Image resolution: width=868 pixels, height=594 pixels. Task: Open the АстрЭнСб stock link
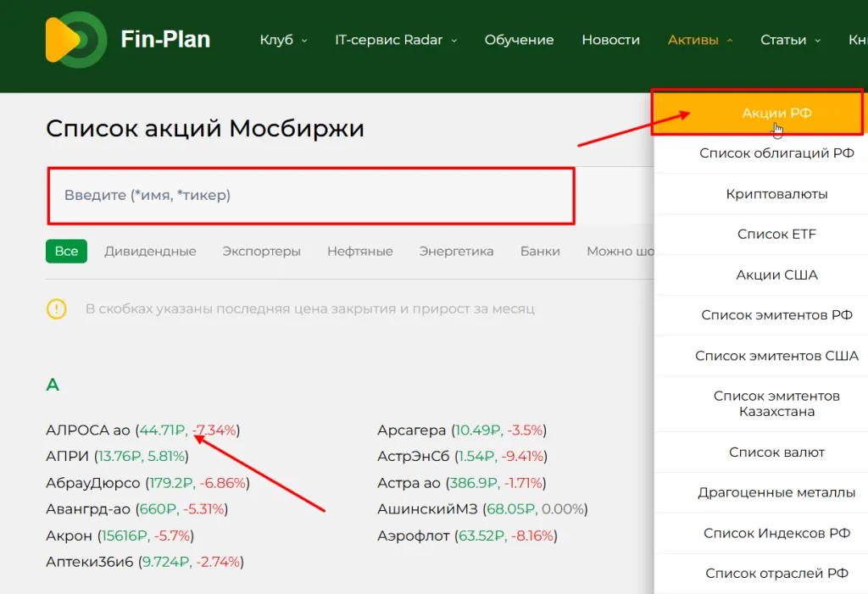coord(413,456)
